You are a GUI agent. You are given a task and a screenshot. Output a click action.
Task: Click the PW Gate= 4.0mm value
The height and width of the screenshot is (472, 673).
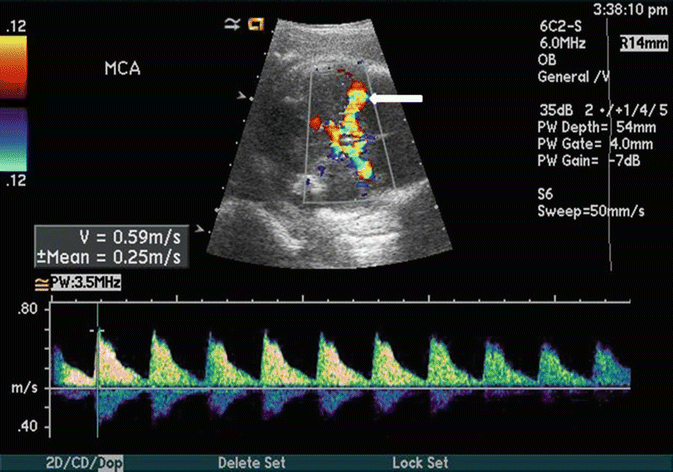tap(595, 144)
